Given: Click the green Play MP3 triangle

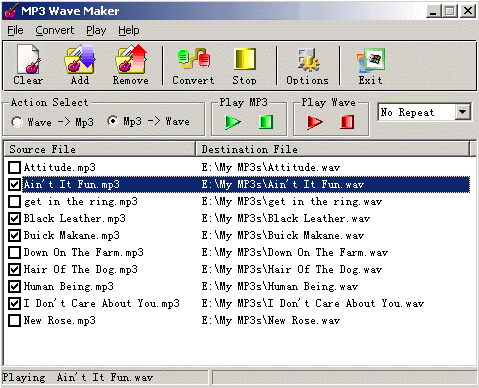Looking at the screenshot, I should pyautogui.click(x=232, y=122).
